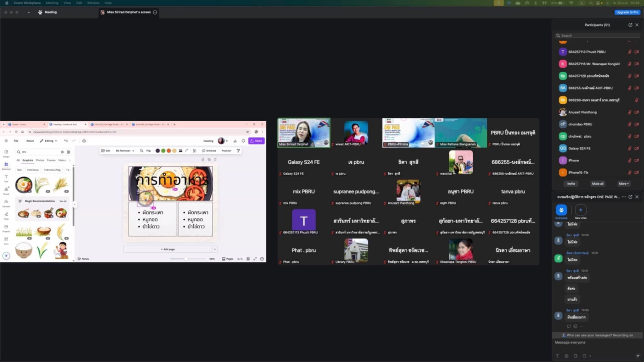The height and width of the screenshot is (362, 644).
Task: Select the Everyone chat channel
Action: [561, 210]
